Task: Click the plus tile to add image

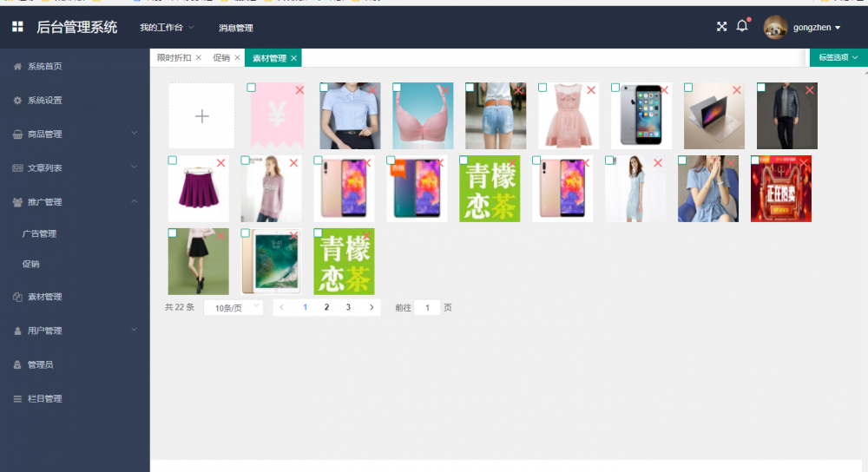Action: pos(201,116)
